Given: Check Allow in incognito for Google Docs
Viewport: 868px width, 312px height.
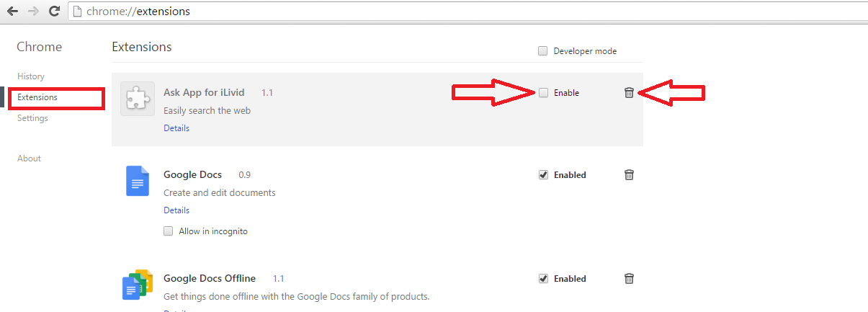Looking at the screenshot, I should (169, 231).
